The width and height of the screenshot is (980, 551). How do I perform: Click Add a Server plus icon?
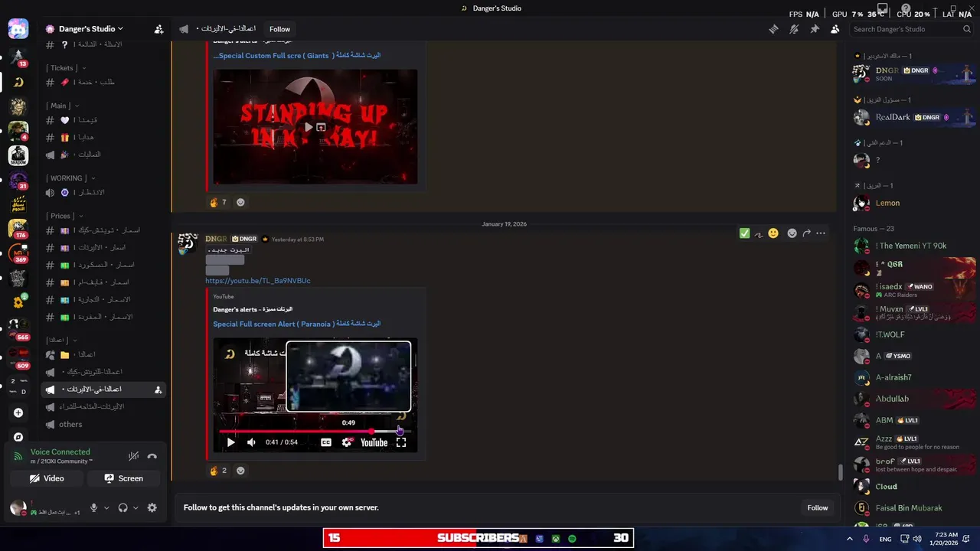click(18, 413)
